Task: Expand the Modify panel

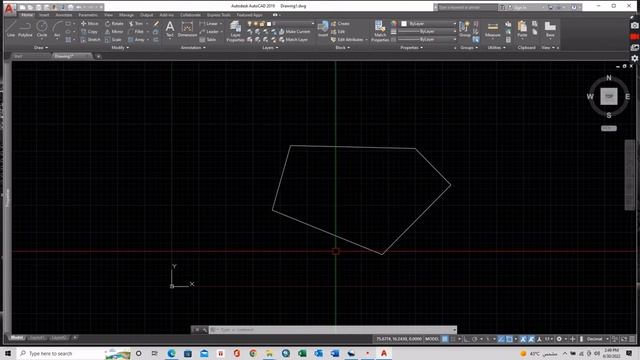Action: point(120,48)
